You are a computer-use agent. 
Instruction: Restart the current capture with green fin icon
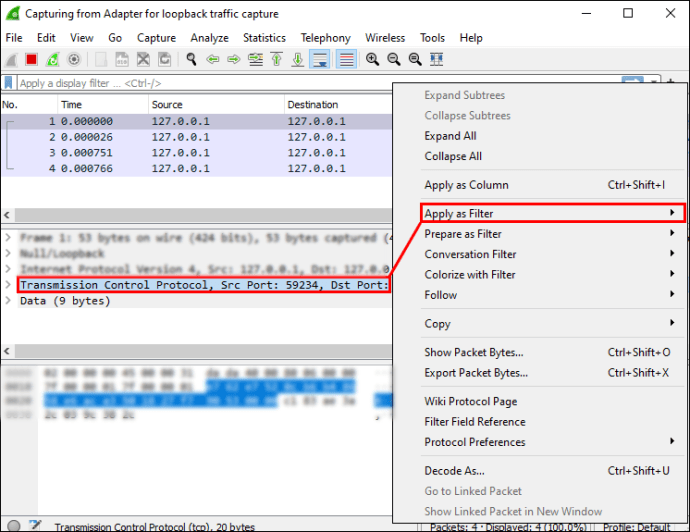52,59
